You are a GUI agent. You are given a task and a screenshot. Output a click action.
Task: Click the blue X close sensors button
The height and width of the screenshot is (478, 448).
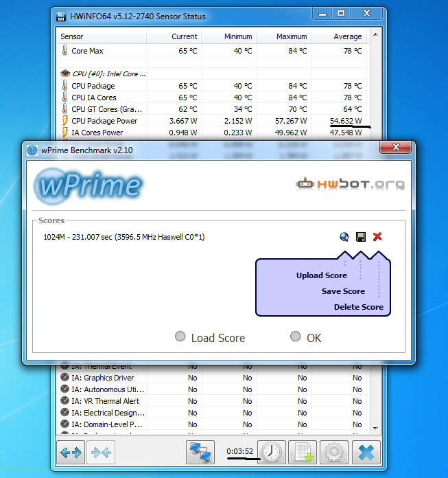(x=366, y=452)
